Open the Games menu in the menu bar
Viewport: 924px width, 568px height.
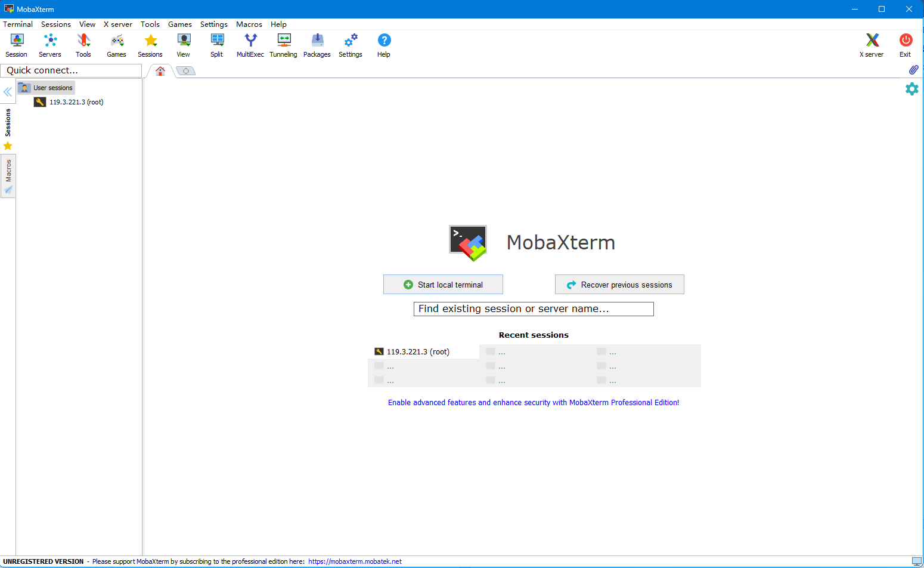click(180, 24)
